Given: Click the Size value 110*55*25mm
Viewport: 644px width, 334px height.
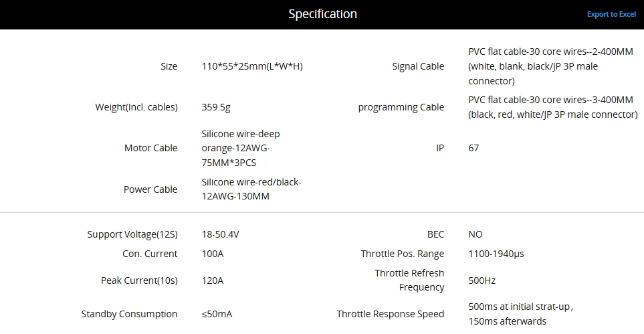Looking at the screenshot, I should pyautogui.click(x=252, y=66).
